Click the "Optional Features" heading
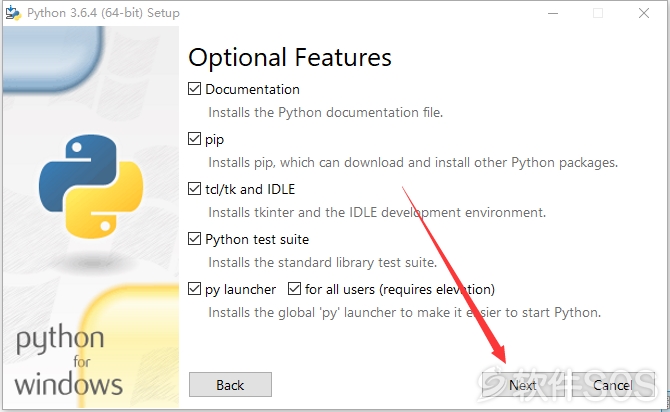This screenshot has width=670, height=412. pyautogui.click(x=290, y=57)
